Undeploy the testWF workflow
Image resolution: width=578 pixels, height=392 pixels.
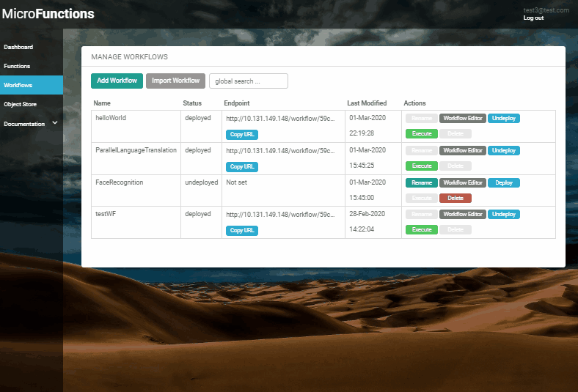(503, 214)
